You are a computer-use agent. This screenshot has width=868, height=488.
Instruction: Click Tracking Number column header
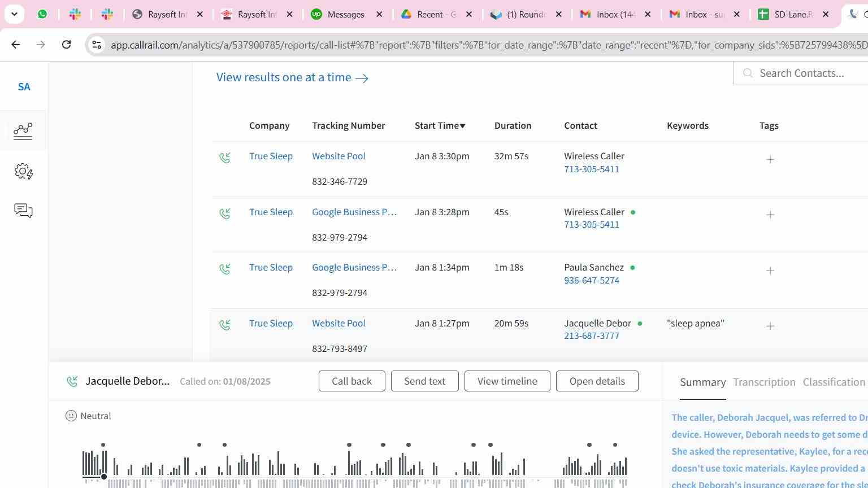pyautogui.click(x=348, y=125)
